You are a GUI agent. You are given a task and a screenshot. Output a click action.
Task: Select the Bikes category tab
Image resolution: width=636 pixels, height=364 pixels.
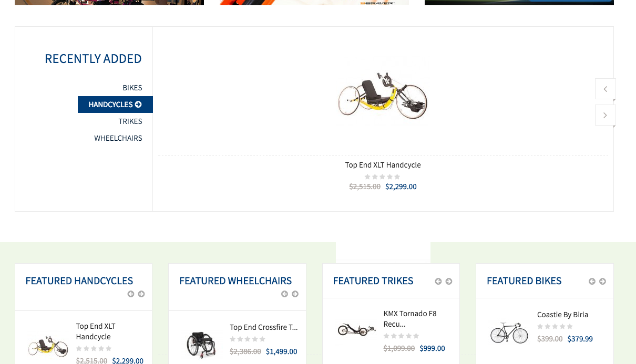(x=132, y=88)
